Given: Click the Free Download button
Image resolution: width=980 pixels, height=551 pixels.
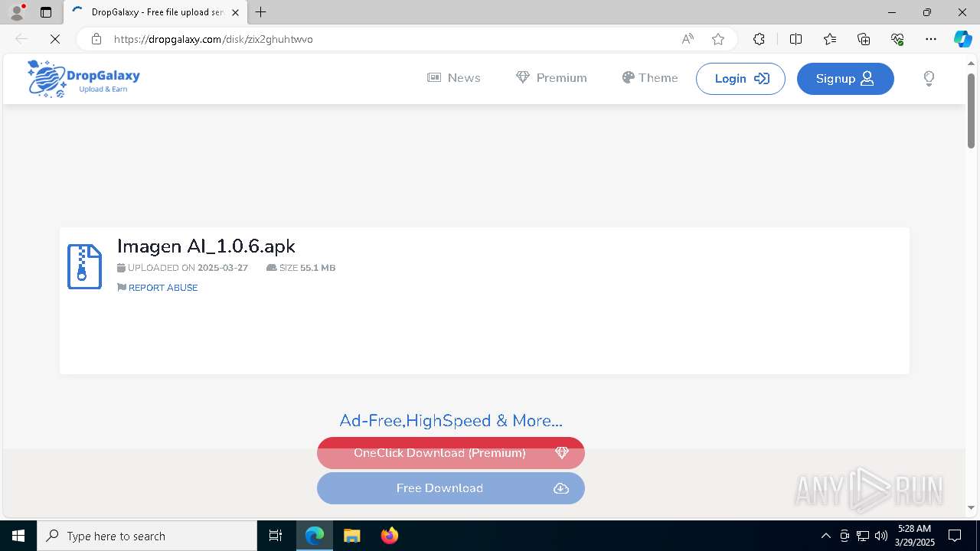Looking at the screenshot, I should pos(451,488).
